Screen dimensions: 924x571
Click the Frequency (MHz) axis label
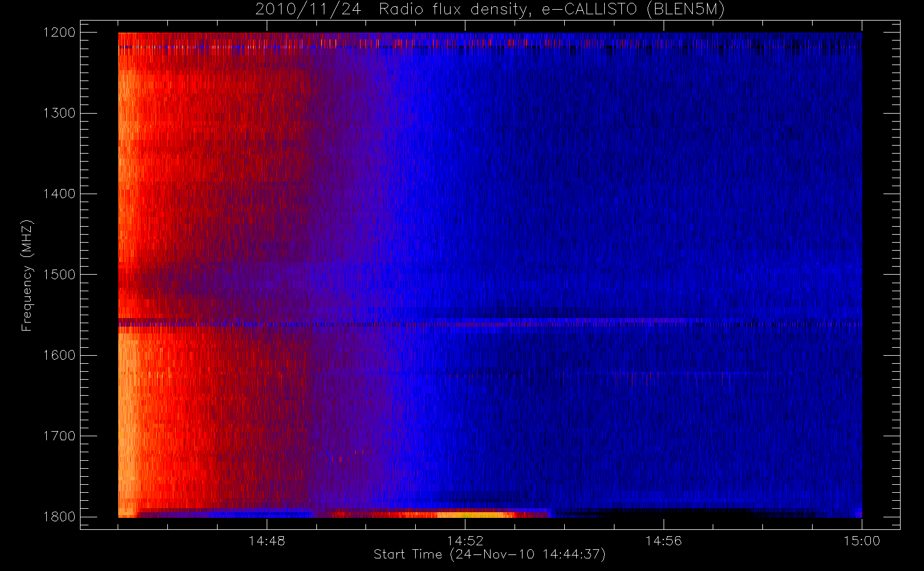tap(26, 275)
